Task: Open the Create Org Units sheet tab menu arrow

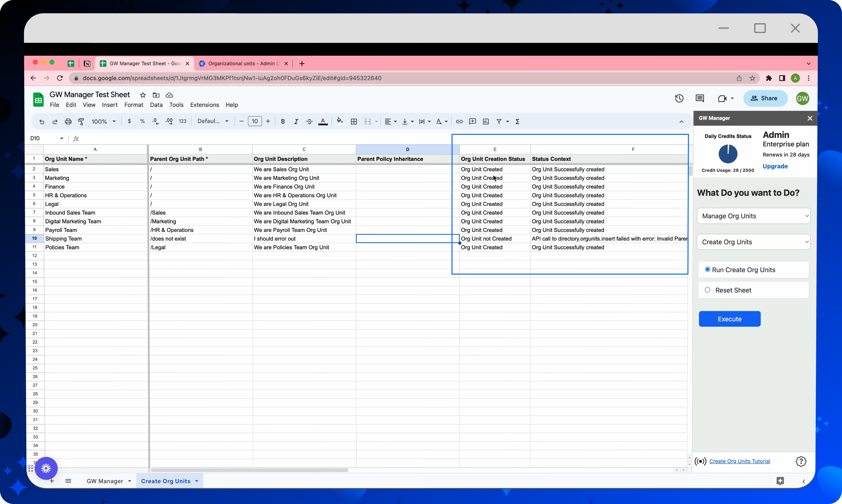Action: coord(197,481)
